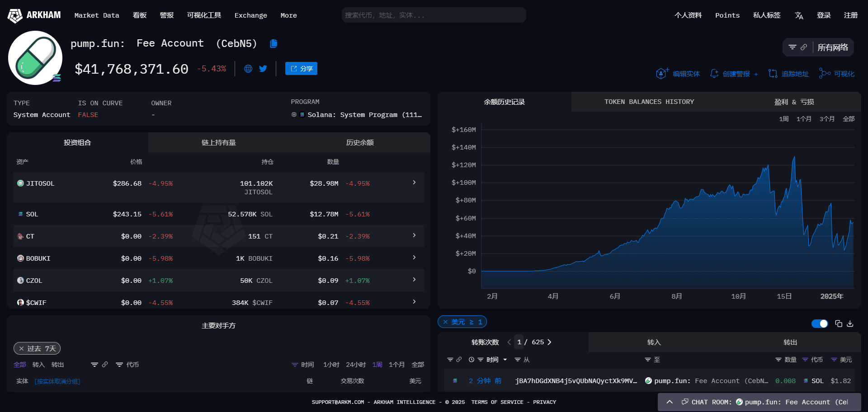868x412 pixels.
Task: Click 登录 to log in
Action: (x=824, y=15)
